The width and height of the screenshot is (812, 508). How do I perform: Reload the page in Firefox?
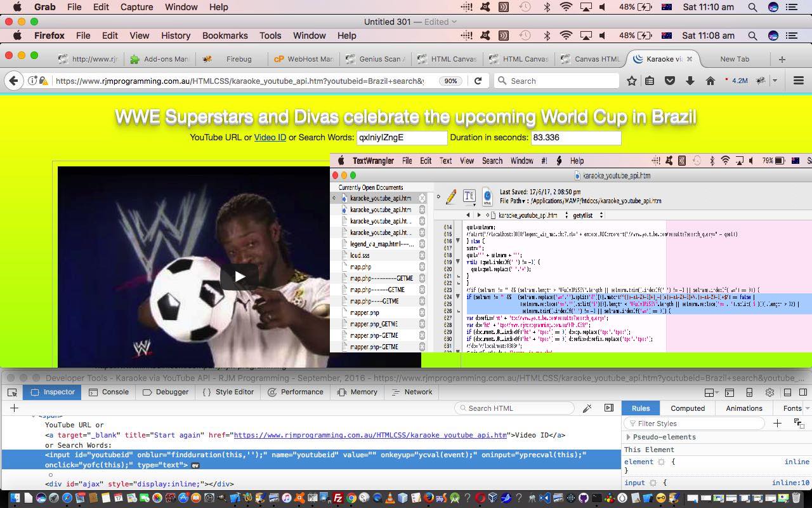pos(478,81)
